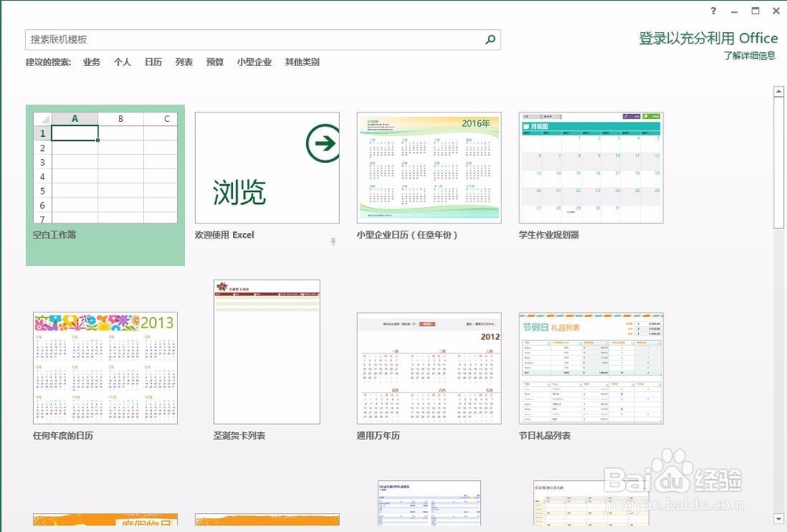787x532 pixels.
Task: Select the 空白工作簿 blank workbook thumbnail
Action: coord(105,168)
